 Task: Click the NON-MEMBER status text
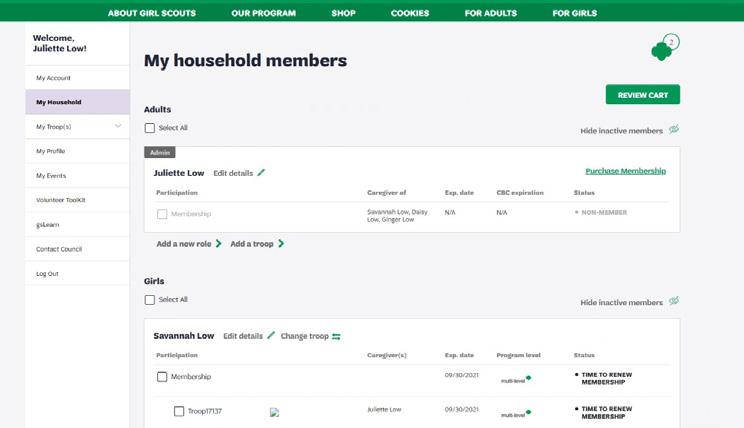pyautogui.click(x=604, y=213)
